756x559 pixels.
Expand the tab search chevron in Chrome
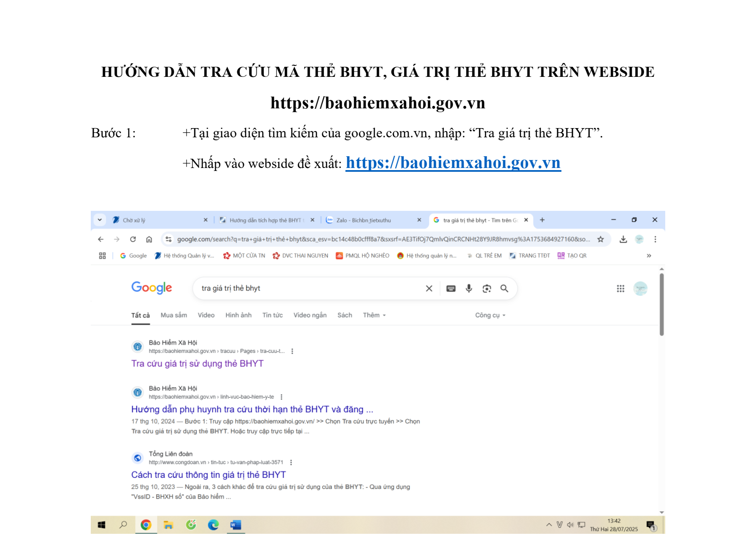100,220
